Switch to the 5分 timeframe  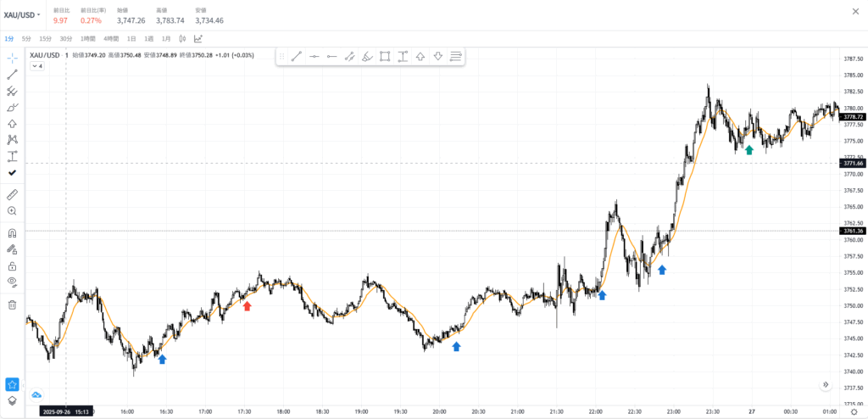pyautogui.click(x=26, y=38)
